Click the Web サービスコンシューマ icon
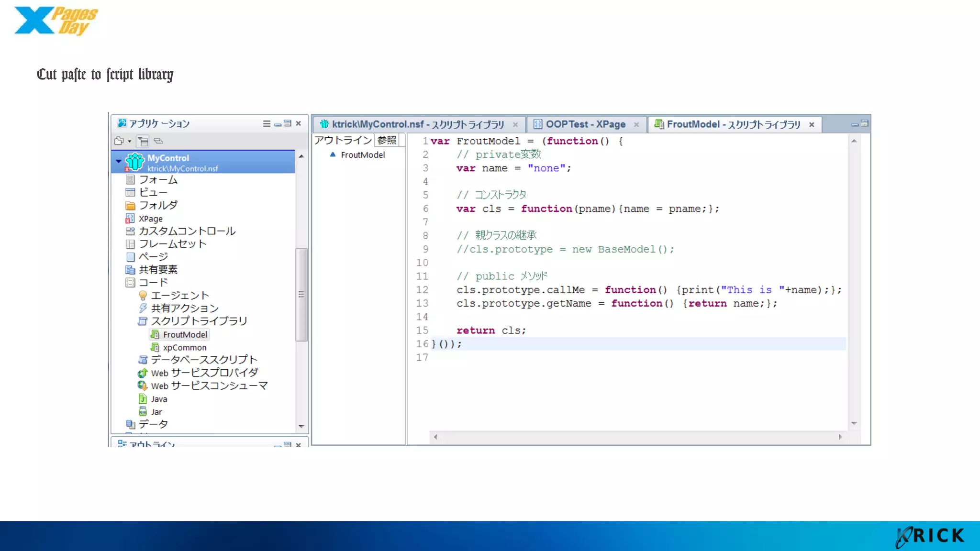Image resolution: width=980 pixels, height=551 pixels. [143, 386]
